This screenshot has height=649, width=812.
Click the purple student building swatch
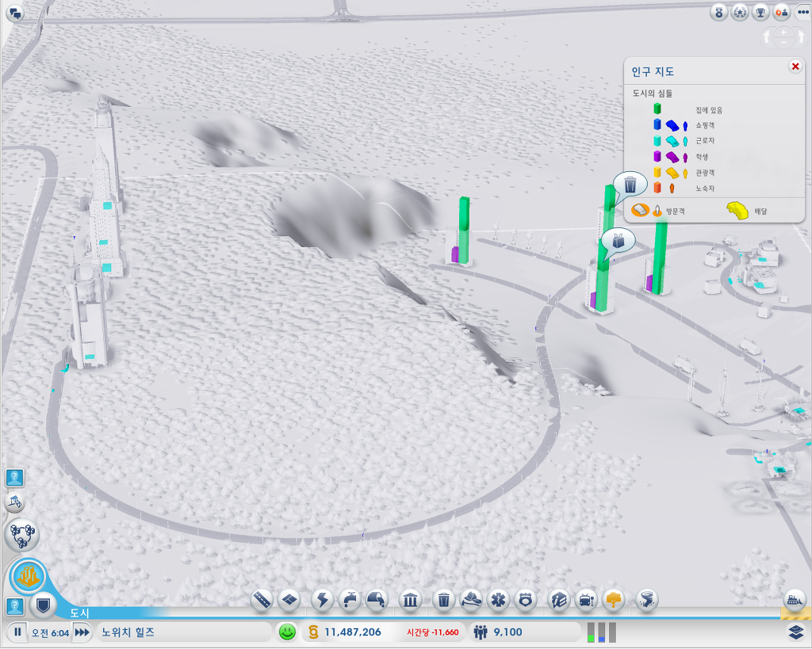pos(657,156)
